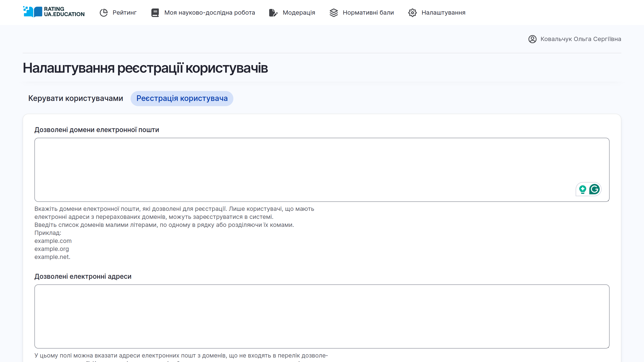Open Grammarly suggestions via the lightbulb icon
The height and width of the screenshot is (362, 644).
[583, 189]
